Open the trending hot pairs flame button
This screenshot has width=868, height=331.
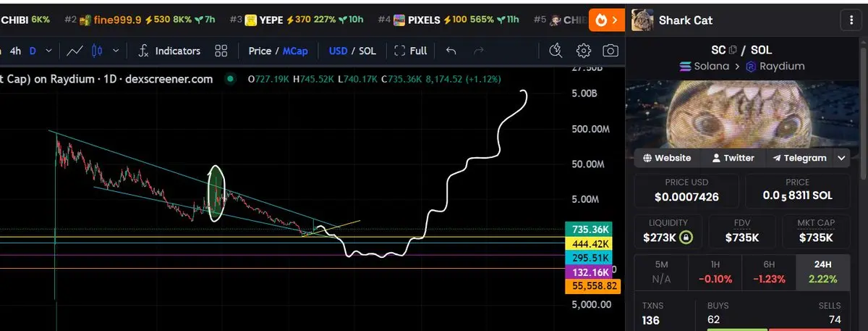point(606,20)
